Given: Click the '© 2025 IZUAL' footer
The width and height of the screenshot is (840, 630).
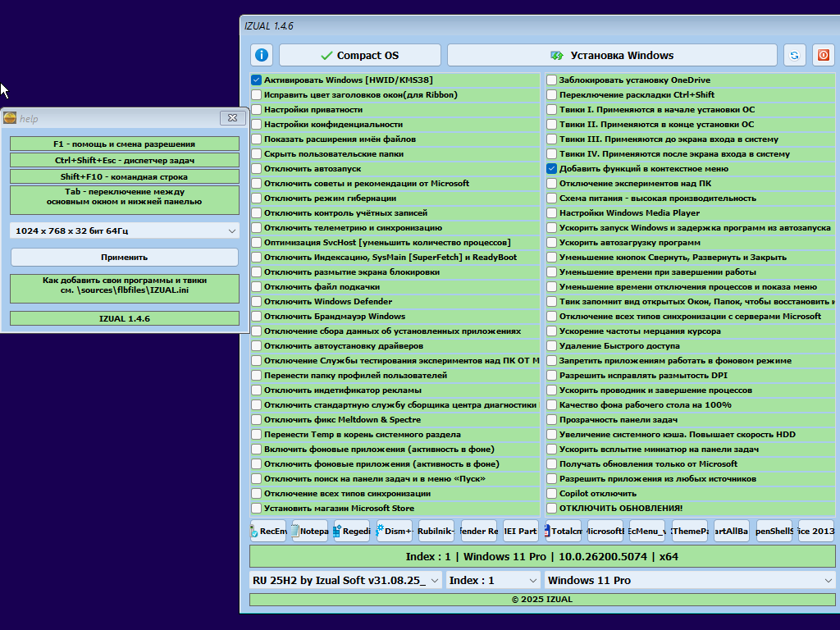Looking at the screenshot, I should coord(542,600).
